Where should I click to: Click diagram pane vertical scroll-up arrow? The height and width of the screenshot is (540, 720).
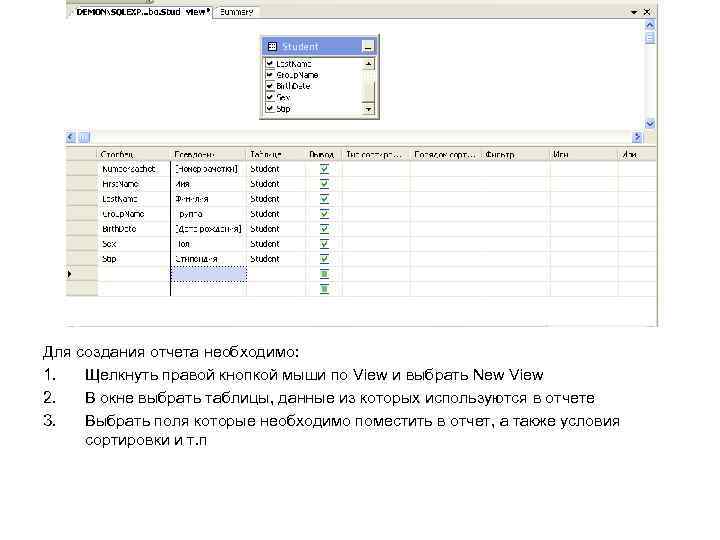650,25
